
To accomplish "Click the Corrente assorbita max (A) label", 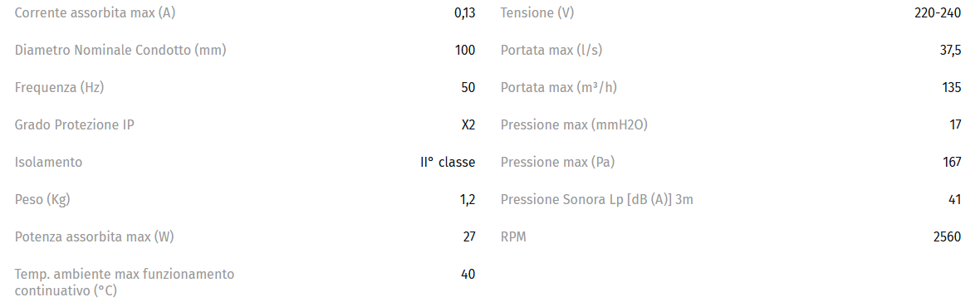I will [x=95, y=13].
